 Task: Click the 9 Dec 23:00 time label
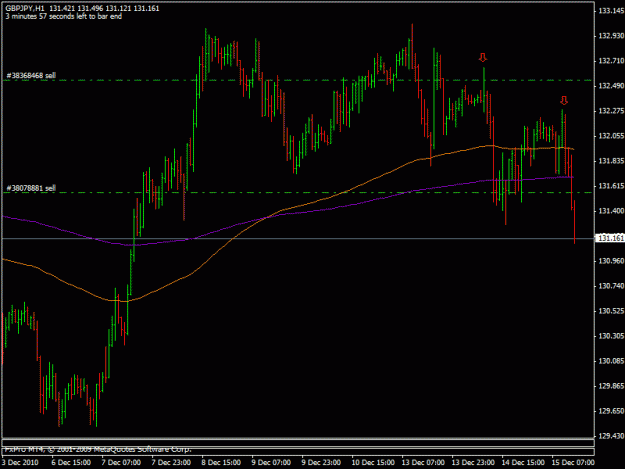pos(321,463)
